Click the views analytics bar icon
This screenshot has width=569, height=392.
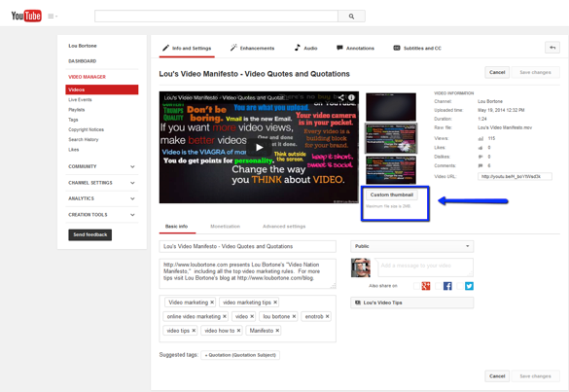480,139
